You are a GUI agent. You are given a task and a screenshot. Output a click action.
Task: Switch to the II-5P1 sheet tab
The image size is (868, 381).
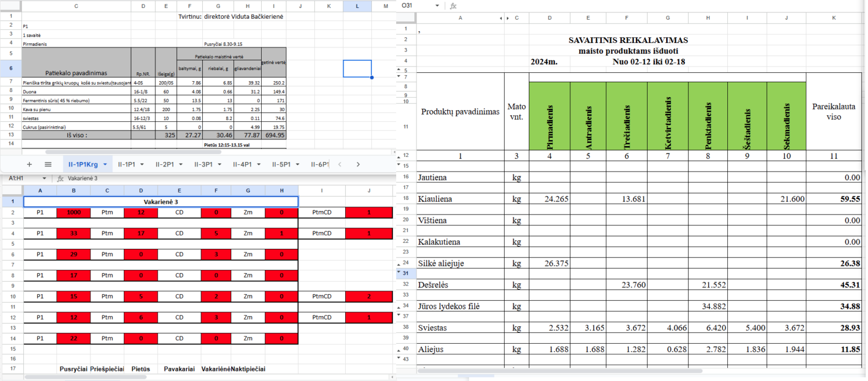tap(281, 164)
